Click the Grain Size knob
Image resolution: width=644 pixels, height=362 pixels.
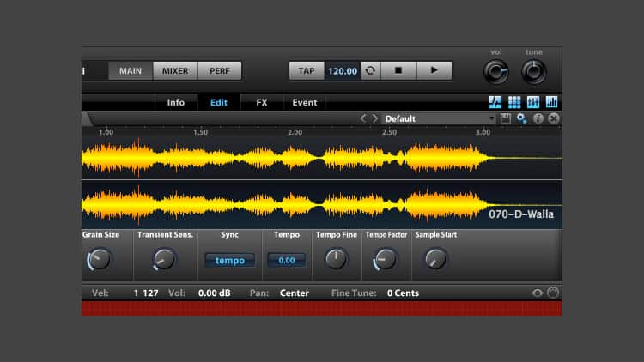click(x=99, y=259)
